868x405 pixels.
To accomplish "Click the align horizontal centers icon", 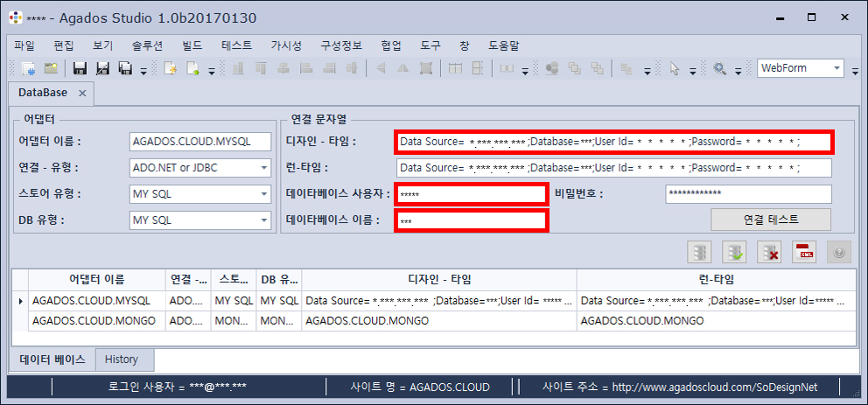I will tap(283, 68).
